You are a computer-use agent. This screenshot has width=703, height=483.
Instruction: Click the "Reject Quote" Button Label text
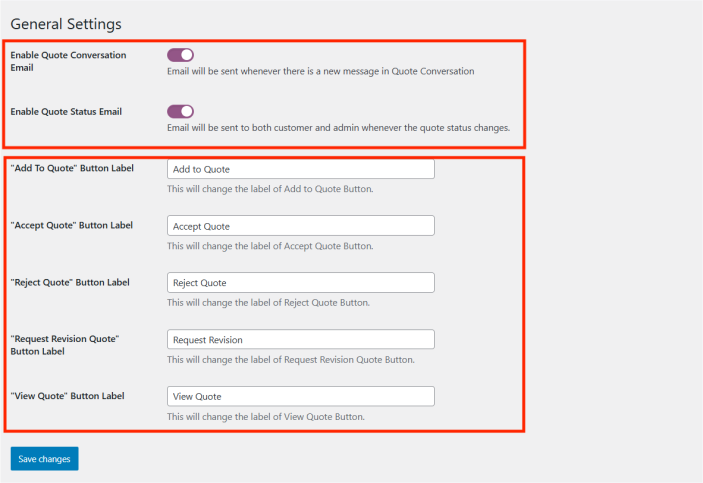(x=70, y=282)
